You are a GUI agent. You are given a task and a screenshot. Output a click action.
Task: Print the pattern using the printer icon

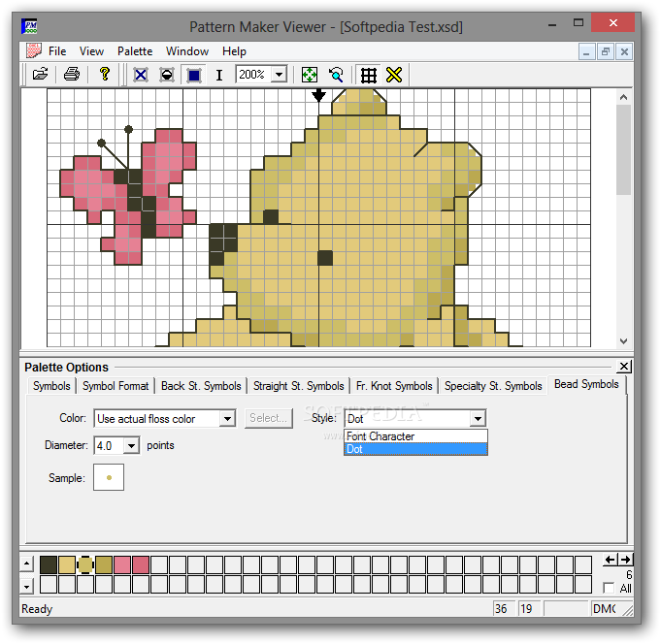(72, 75)
